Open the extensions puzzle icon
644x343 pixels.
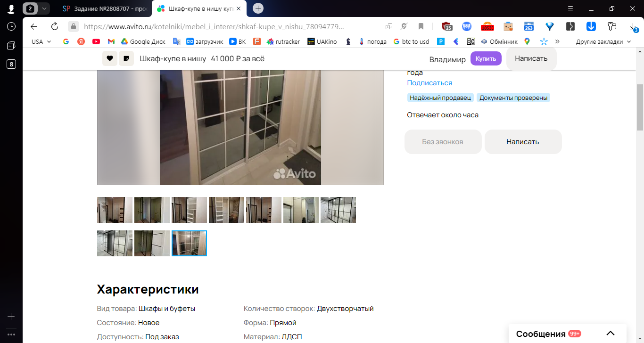(612, 26)
